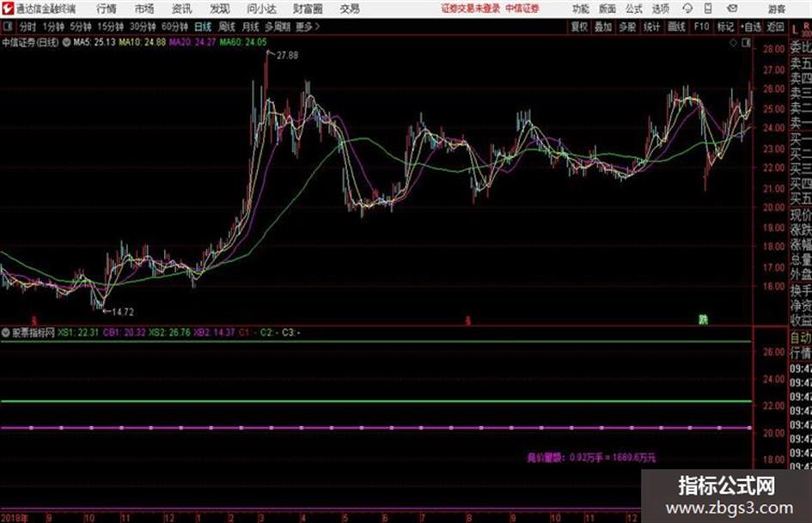This screenshot has width=812, height=523.
Task: Open the 功能 menu
Action: tap(581, 9)
